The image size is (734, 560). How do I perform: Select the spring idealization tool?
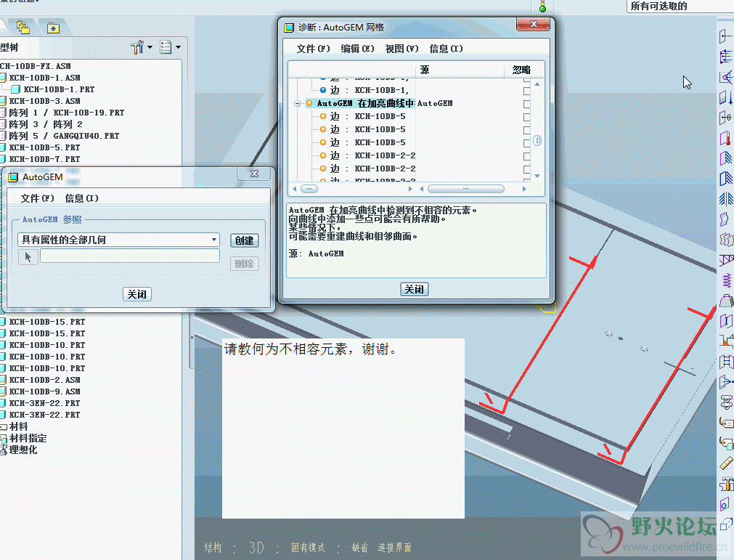click(x=725, y=280)
